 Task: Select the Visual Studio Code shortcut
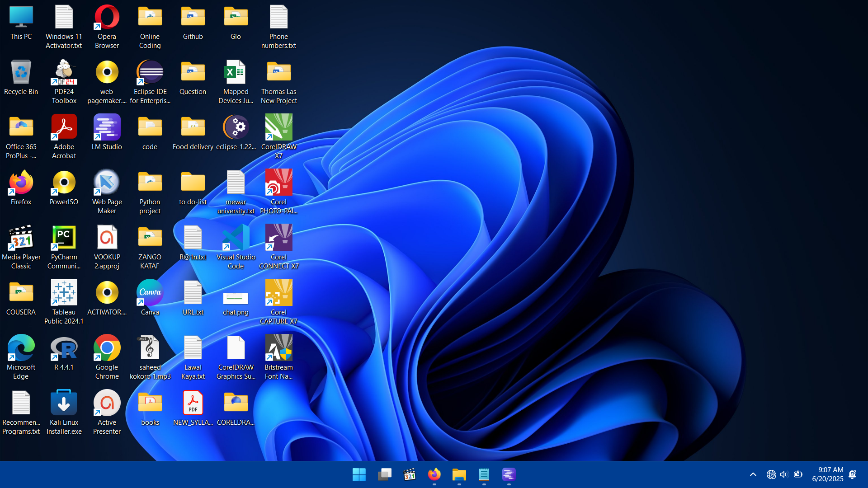tap(236, 248)
